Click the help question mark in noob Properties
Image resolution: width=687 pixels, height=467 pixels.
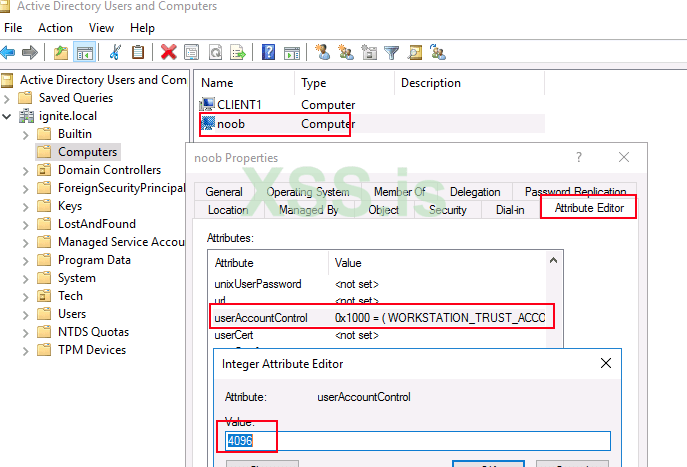coord(579,157)
